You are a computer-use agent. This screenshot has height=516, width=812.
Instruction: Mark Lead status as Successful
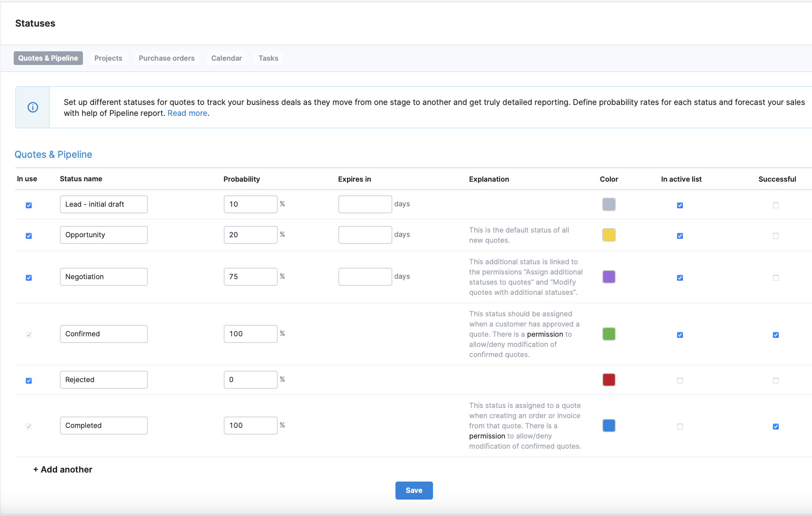pyautogui.click(x=776, y=205)
